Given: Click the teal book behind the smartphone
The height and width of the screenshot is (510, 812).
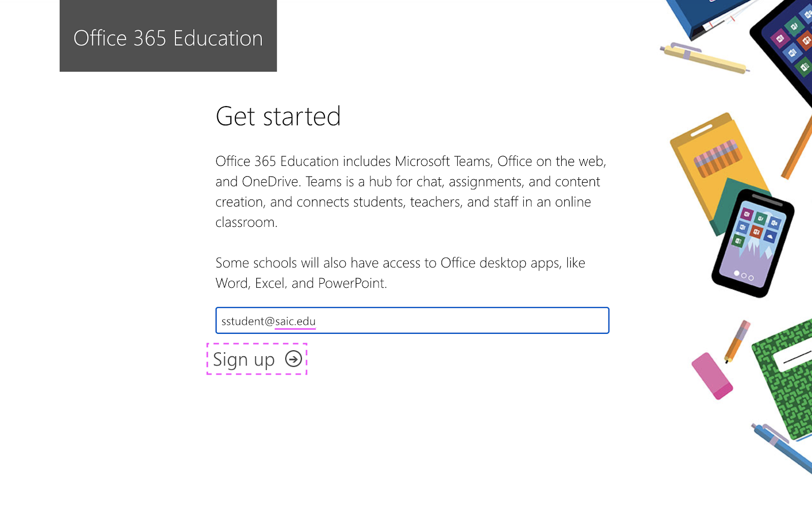Looking at the screenshot, I should [731, 203].
